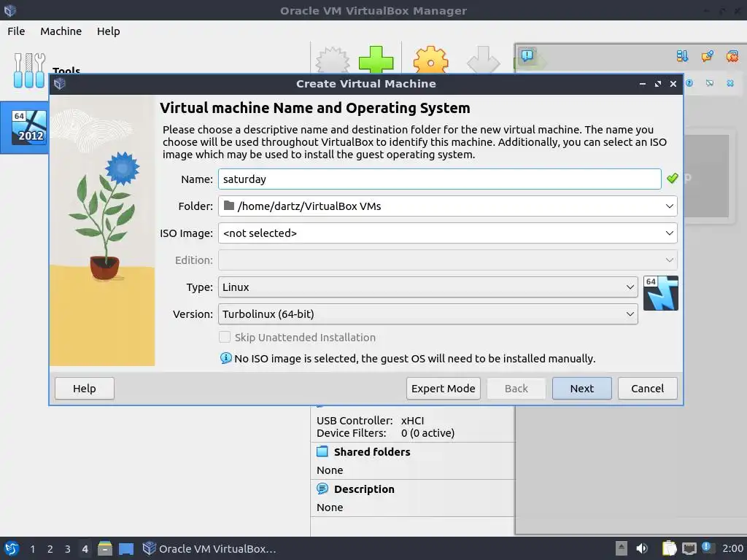747x560 pixels.
Task: Click the VirtualBox cube icon in dialog title bar
Action: point(60,84)
